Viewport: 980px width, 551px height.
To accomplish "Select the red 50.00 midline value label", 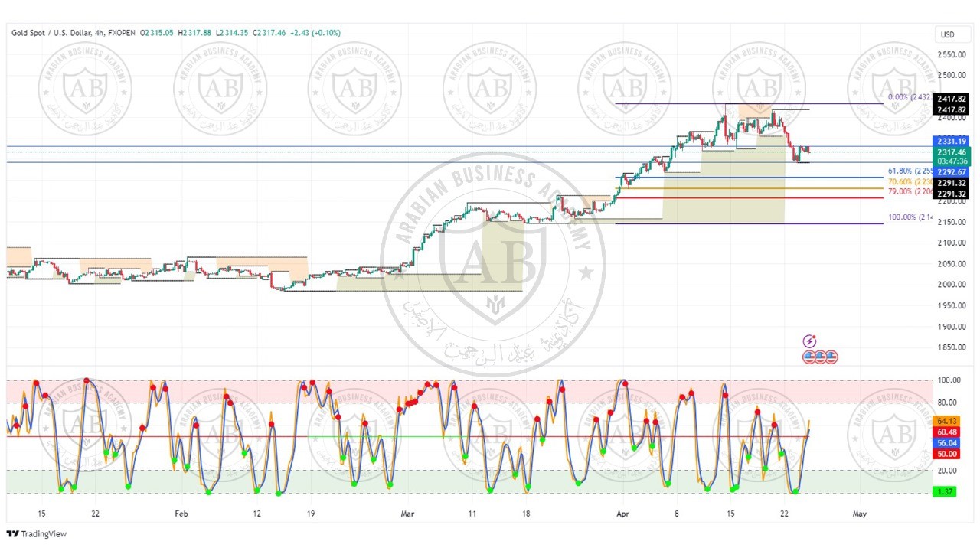I will click(947, 454).
